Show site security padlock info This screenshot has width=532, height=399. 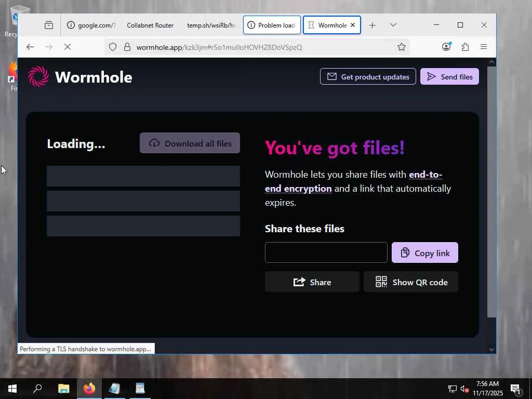point(127,47)
